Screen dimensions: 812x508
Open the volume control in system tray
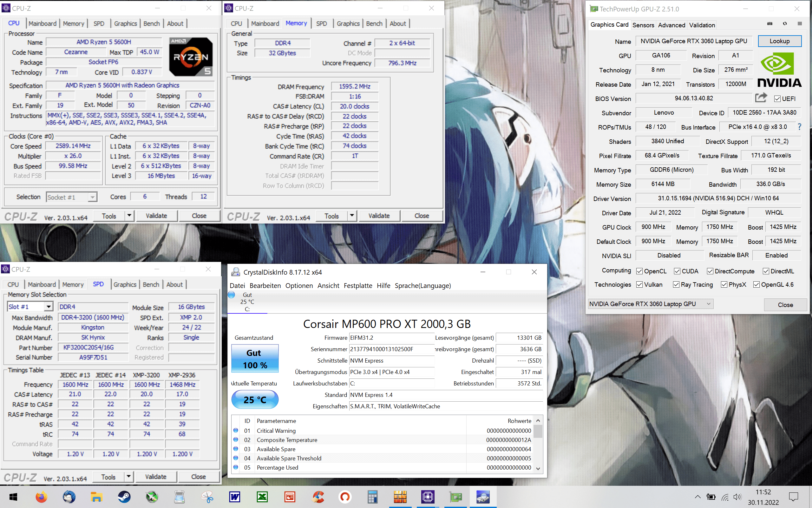737,497
